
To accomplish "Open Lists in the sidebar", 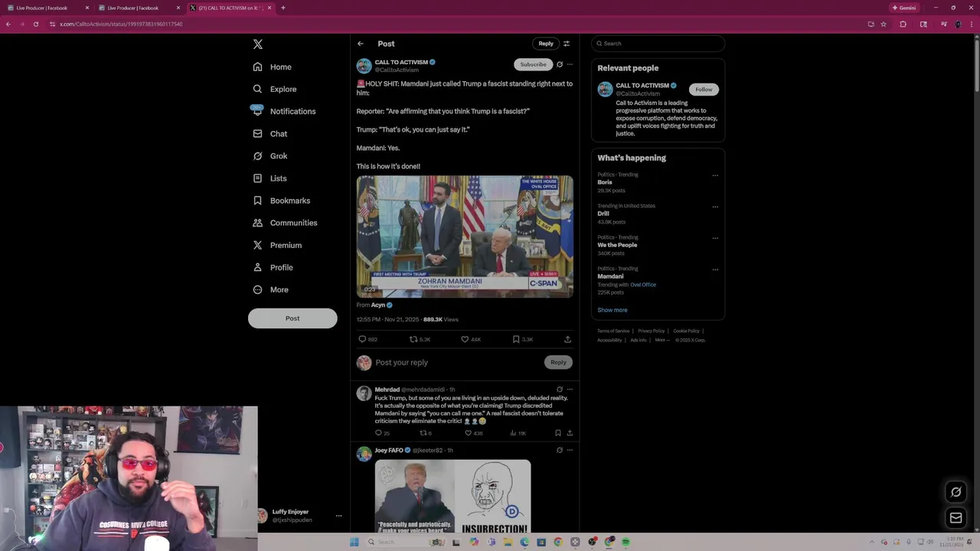I will [x=269, y=178].
